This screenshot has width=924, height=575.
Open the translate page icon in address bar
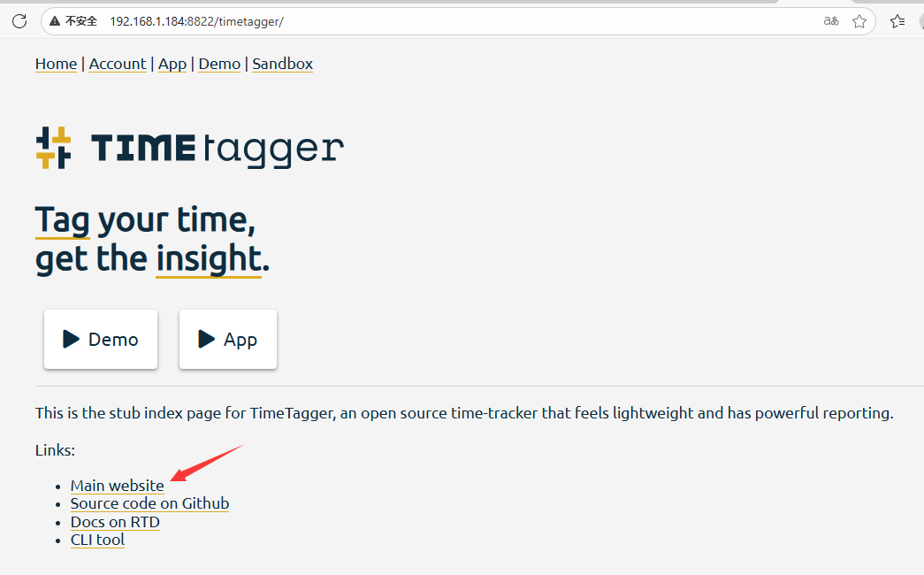[831, 21]
